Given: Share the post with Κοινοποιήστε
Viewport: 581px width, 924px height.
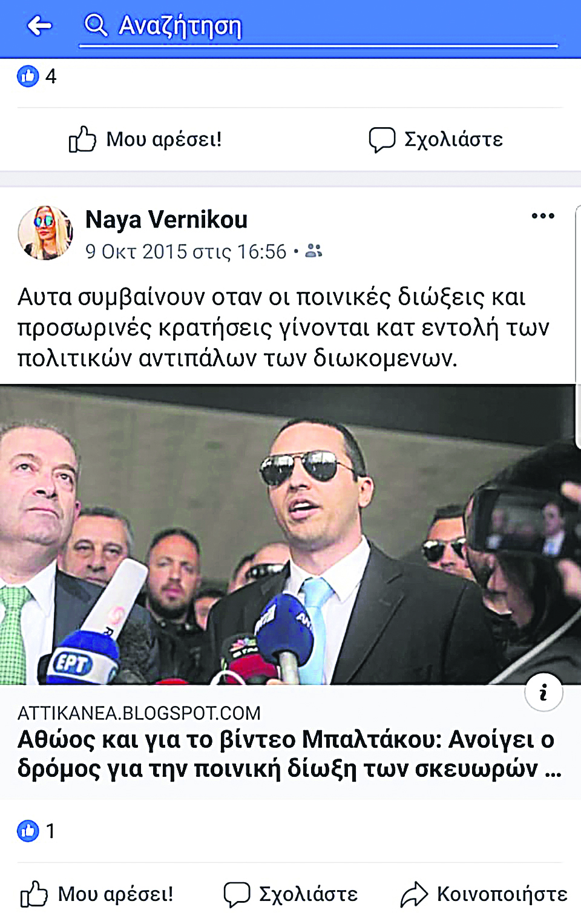Looking at the screenshot, I should point(484,894).
